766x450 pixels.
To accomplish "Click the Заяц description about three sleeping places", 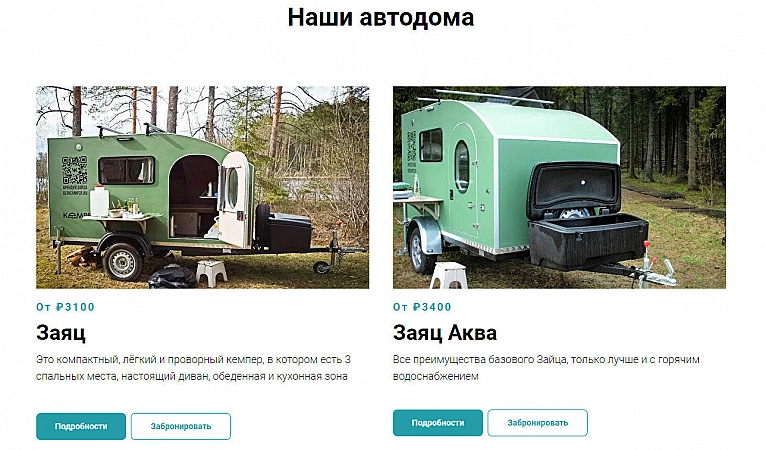I will point(193,368).
